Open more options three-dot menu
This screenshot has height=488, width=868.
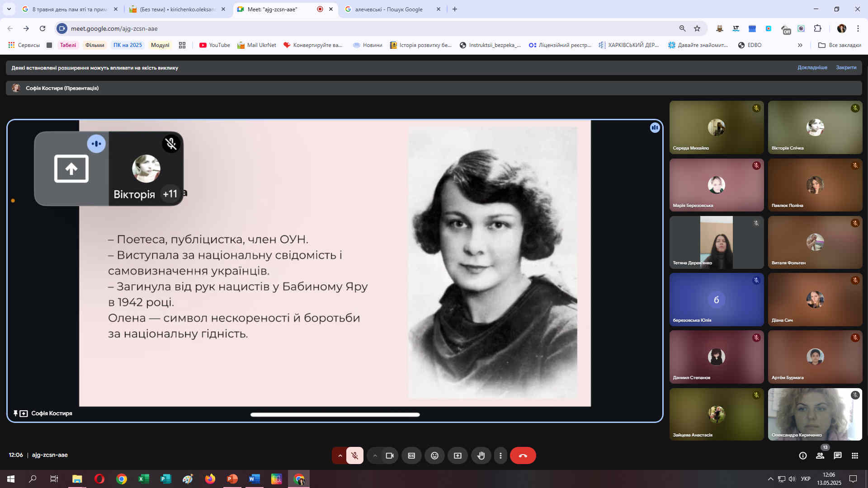coord(500,455)
